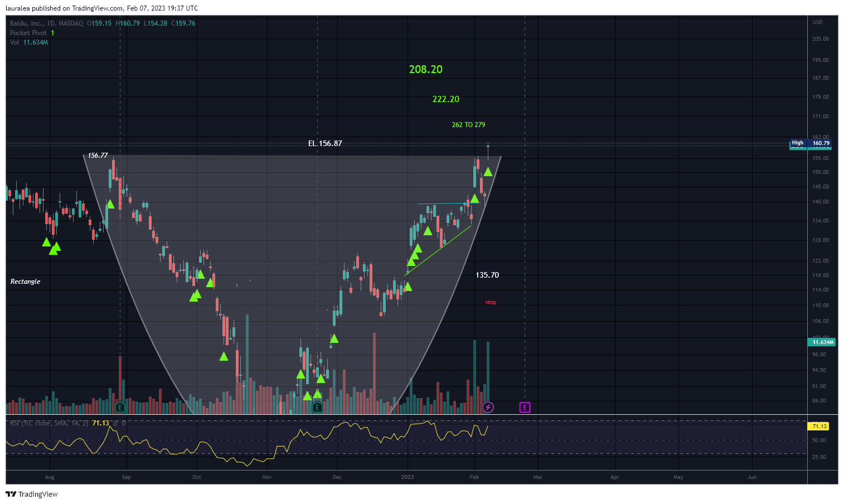Click the 94.50 price axis value
Viewport: 844px width, 504px height.
[x=819, y=370]
